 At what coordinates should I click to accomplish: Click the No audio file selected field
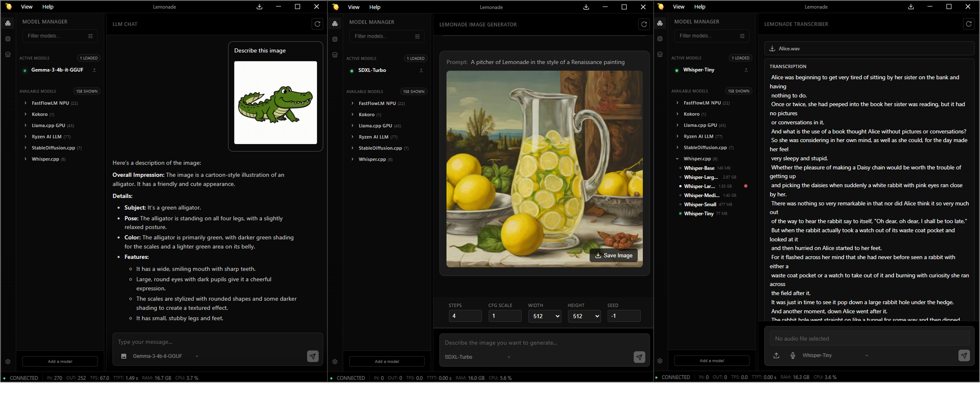click(x=869, y=339)
